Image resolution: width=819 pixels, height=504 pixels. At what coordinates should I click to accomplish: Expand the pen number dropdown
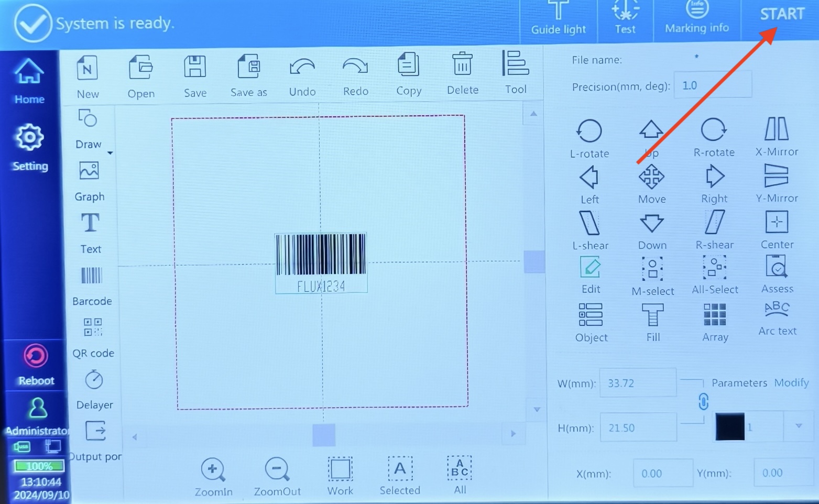point(799,426)
